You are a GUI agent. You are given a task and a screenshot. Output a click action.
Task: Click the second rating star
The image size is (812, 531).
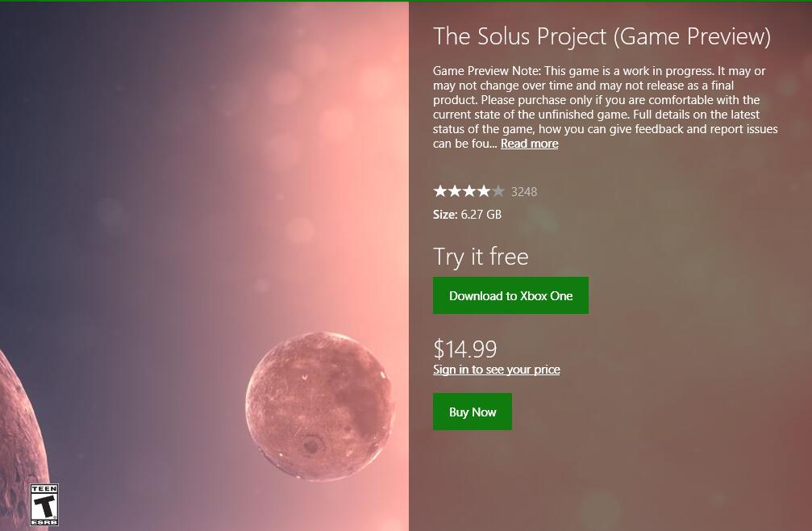pos(455,191)
